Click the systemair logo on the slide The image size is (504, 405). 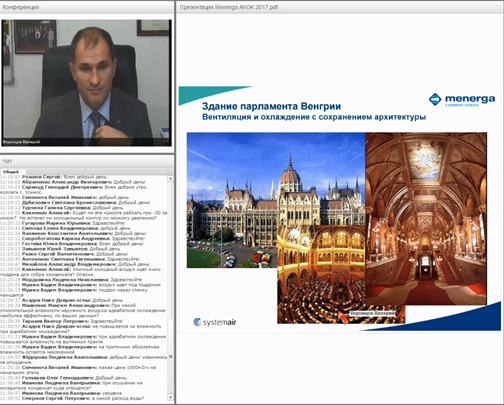click(215, 322)
